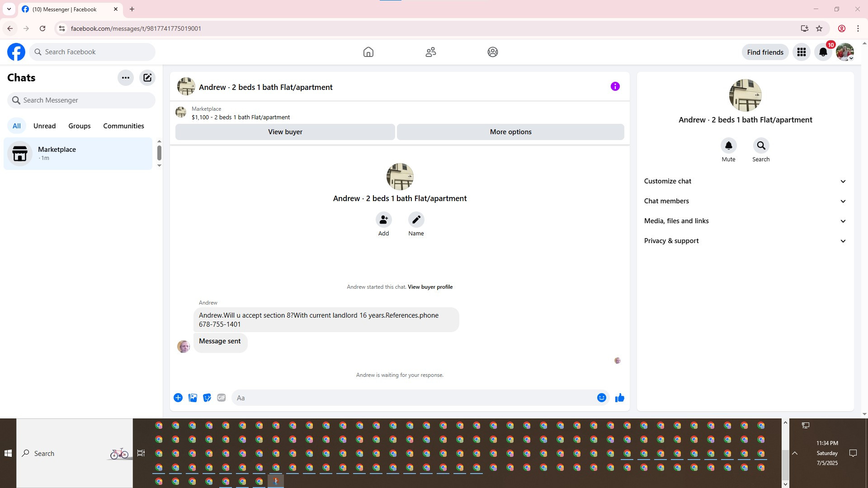Expand the Media, files and links section
This screenshot has width=868, height=488.
[745, 221]
